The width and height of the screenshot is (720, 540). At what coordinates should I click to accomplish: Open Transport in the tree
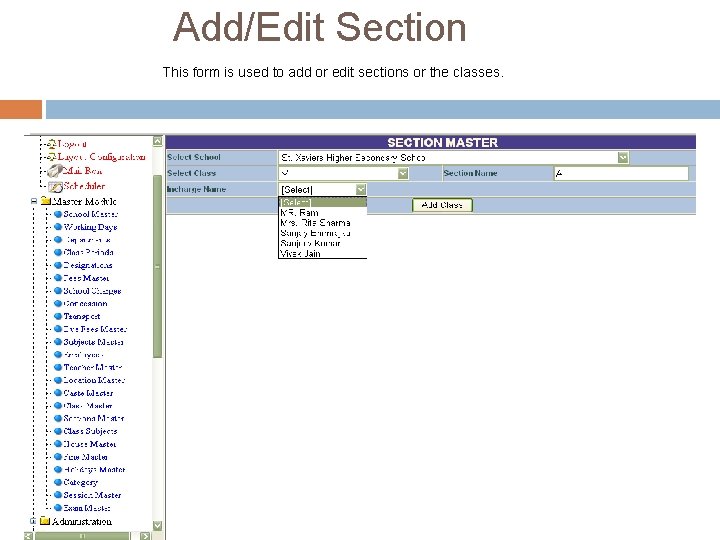82,316
